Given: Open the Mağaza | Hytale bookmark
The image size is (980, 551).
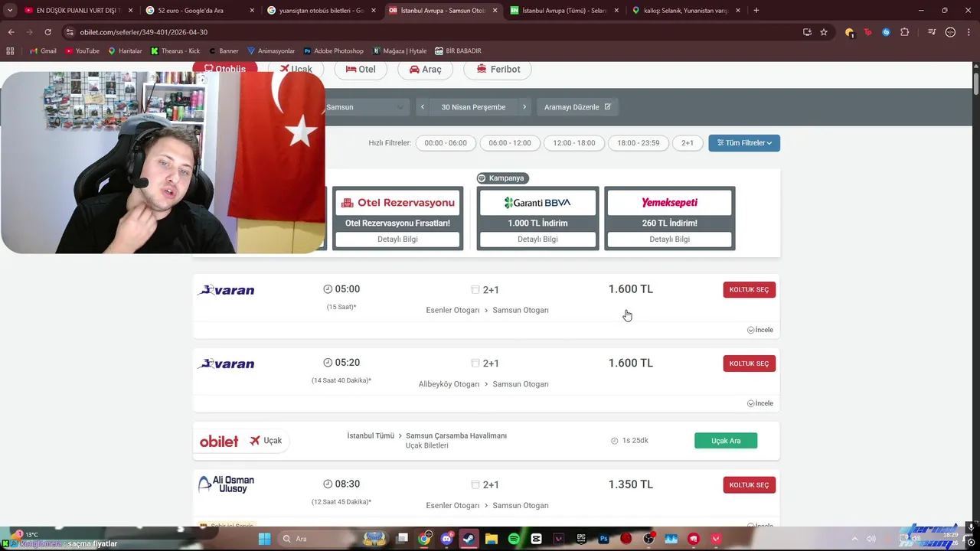Looking at the screenshot, I should click(x=400, y=51).
